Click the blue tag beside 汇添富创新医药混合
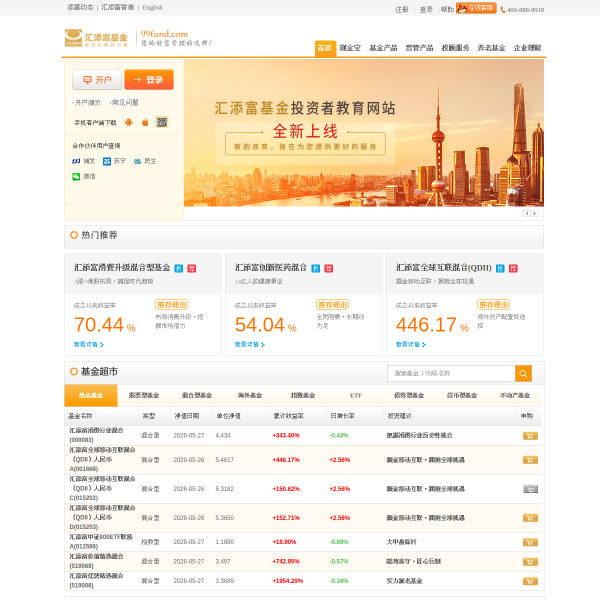This screenshot has width=600, height=600. pos(316,269)
